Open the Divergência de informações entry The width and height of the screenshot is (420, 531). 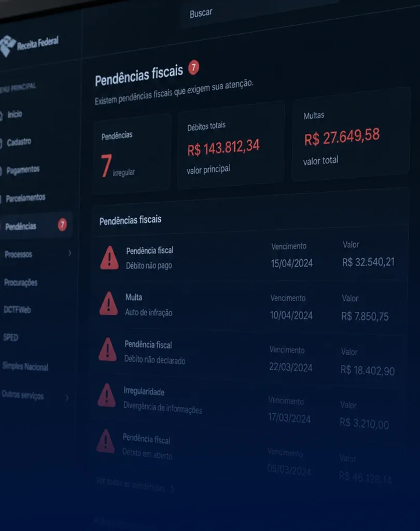[x=247, y=406]
